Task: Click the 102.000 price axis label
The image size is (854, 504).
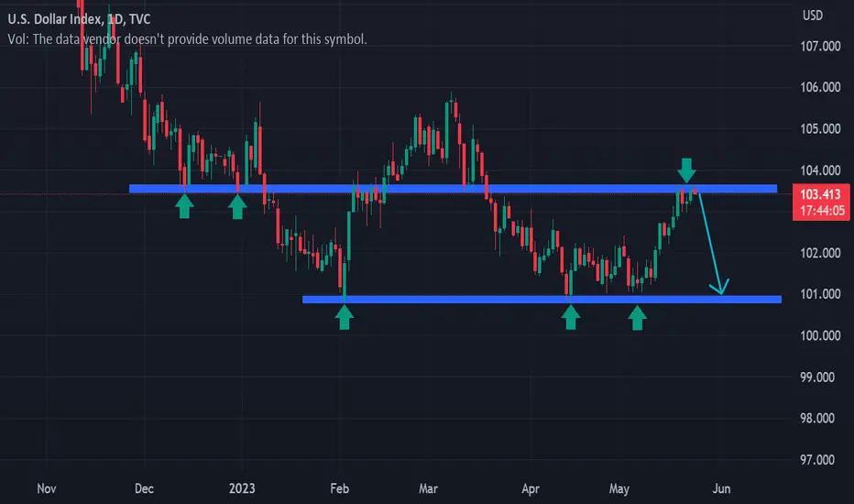Action: coord(820,253)
